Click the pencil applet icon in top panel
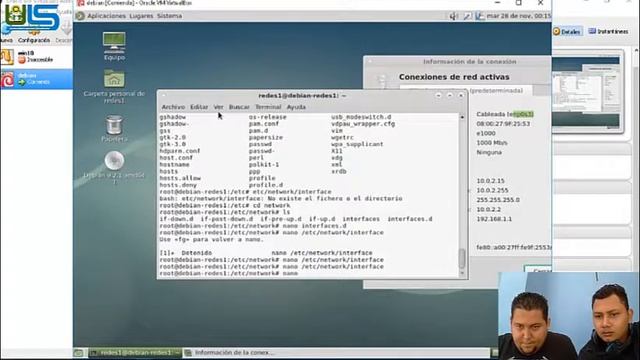 (x=467, y=16)
